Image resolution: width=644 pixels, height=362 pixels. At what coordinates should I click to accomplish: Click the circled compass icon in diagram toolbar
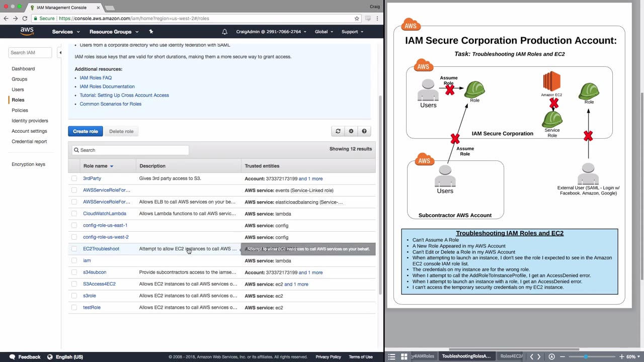551,356
